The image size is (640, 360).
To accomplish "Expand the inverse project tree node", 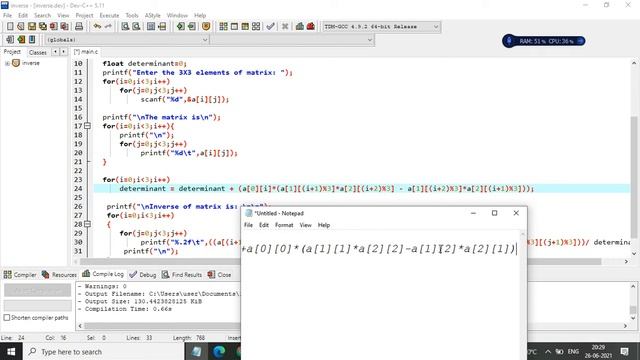I will tap(7, 63).
